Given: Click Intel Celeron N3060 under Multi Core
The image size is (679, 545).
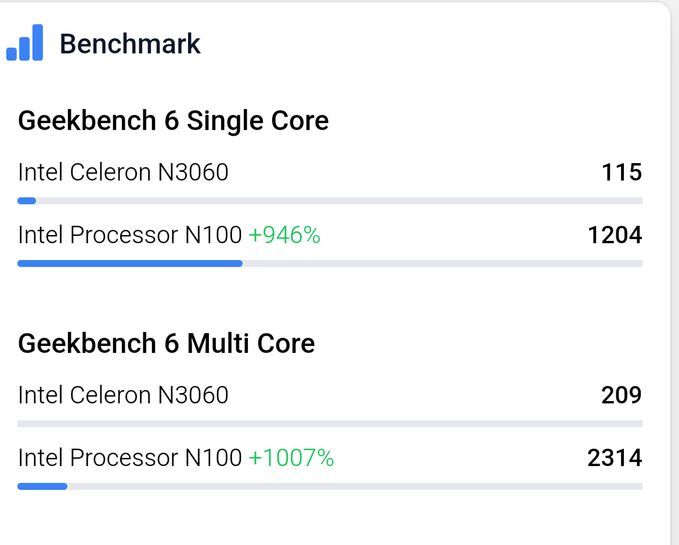Looking at the screenshot, I should click(x=123, y=395).
